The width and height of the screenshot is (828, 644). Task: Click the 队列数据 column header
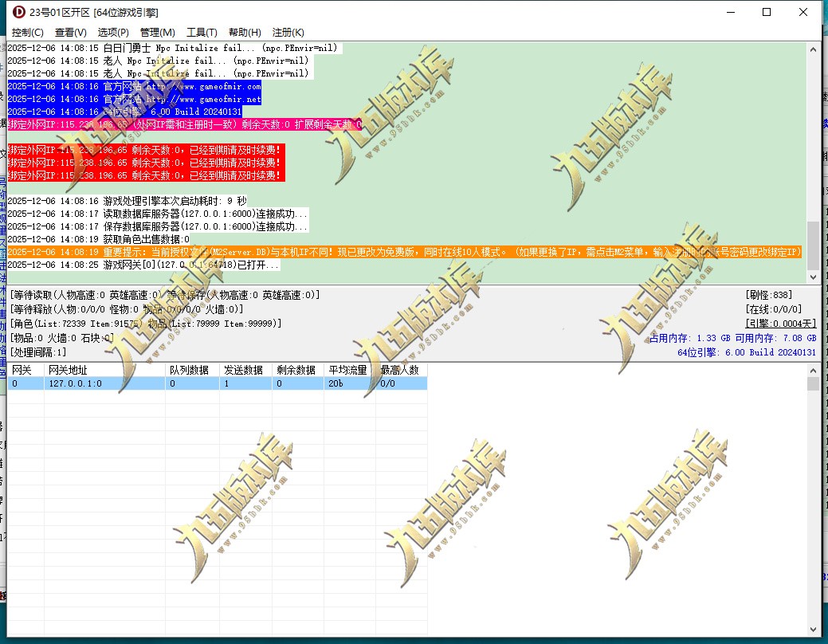pos(192,370)
